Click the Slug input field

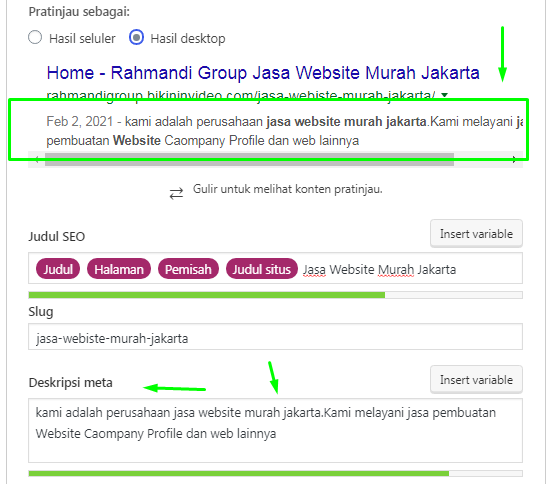pos(275,337)
